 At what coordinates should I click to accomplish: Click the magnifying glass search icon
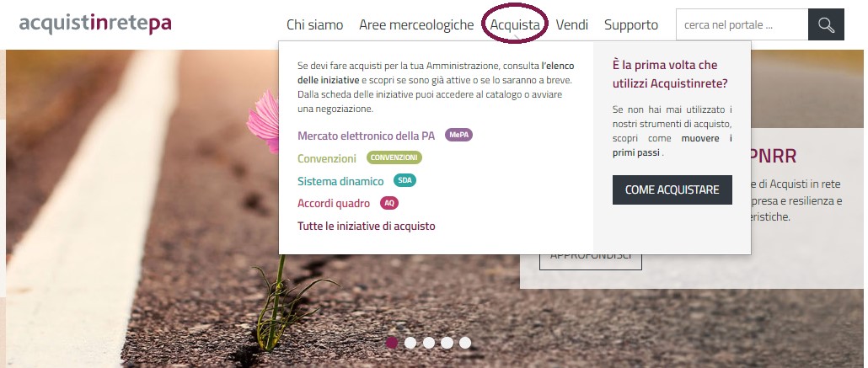coord(826,25)
